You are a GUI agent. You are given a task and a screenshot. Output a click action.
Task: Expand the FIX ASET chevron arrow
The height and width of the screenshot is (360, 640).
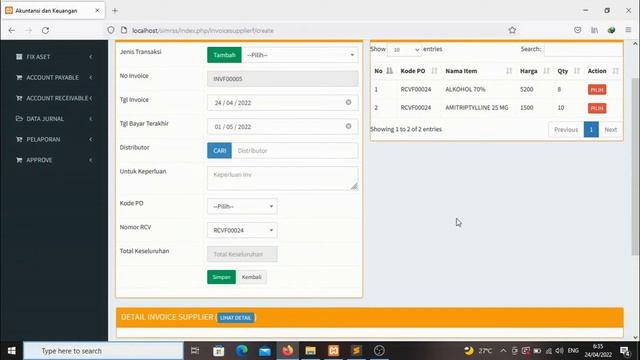pos(91,57)
